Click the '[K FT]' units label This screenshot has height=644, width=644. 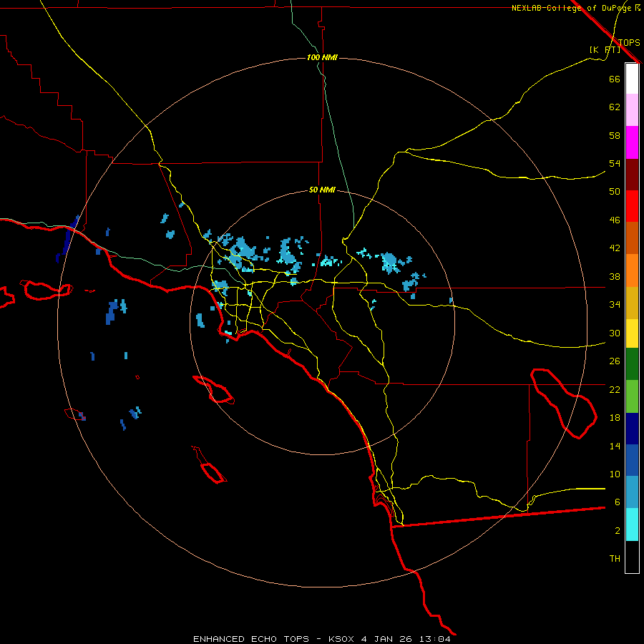[605, 49]
